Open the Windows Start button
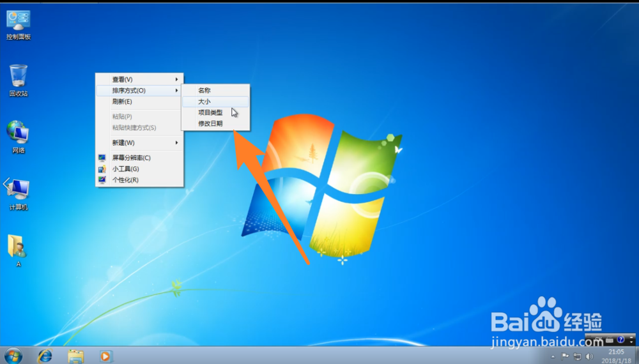Image resolution: width=639 pixels, height=364 pixels. coord(13,356)
